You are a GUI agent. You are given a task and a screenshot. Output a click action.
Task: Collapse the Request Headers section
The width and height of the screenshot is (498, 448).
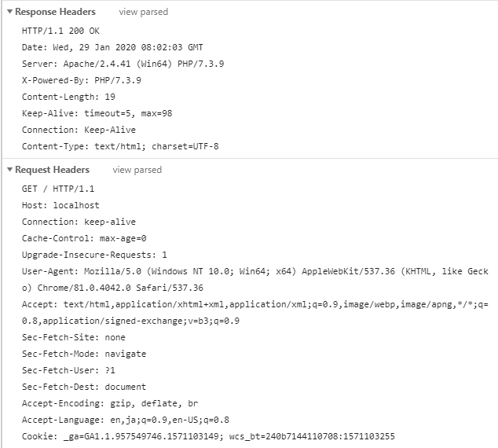tap(9, 170)
